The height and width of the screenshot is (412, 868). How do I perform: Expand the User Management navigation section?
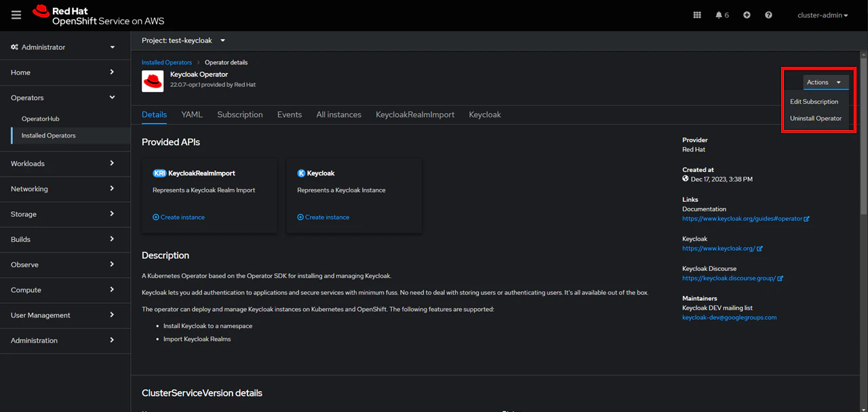[65, 315]
